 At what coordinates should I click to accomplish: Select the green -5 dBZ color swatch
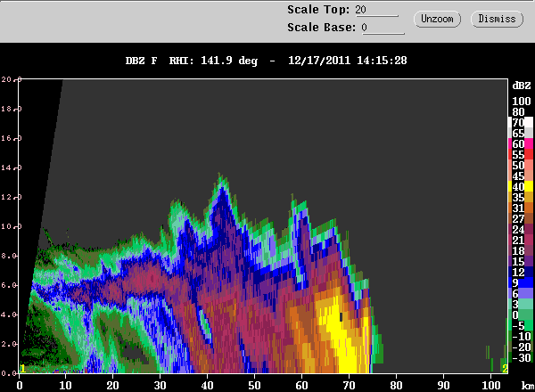[x=529, y=325]
